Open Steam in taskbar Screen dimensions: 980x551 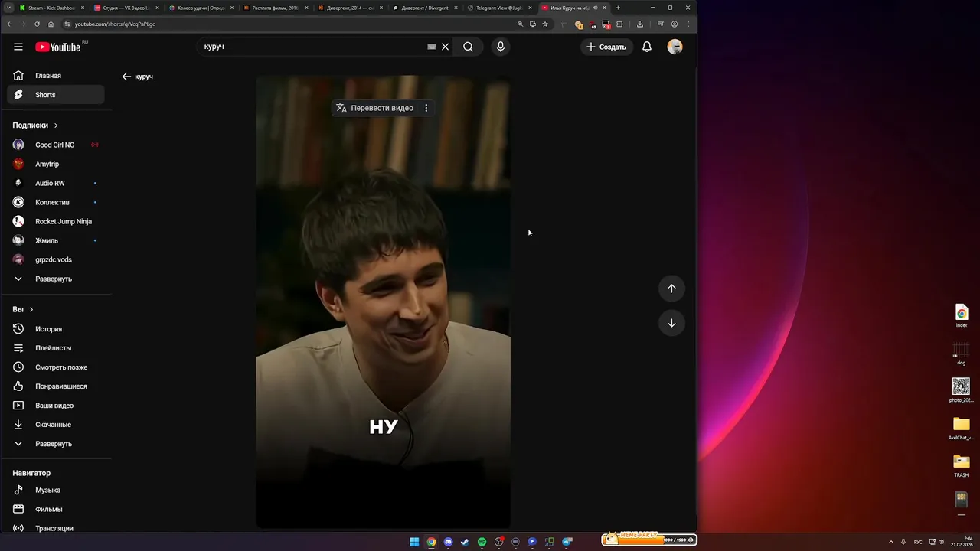(465, 542)
